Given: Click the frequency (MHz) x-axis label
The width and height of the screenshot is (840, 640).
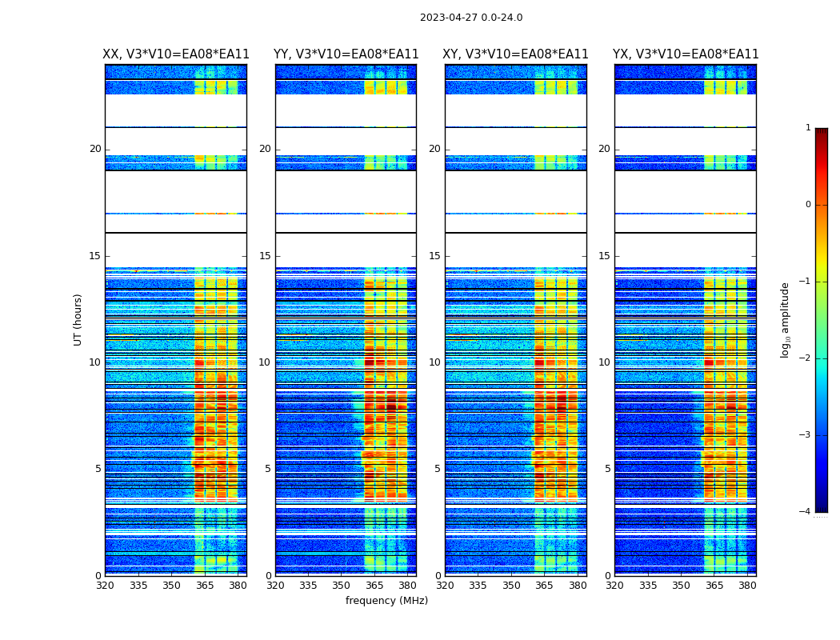Looking at the screenshot, I should (386, 601).
